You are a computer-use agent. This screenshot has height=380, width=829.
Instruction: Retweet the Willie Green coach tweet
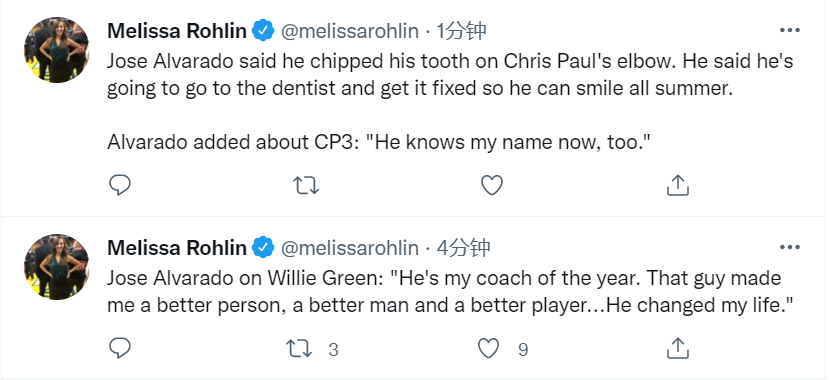(312, 349)
